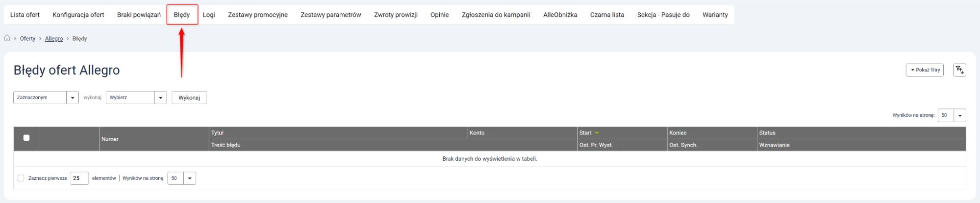Click the elements count field showing 25

click(79, 178)
